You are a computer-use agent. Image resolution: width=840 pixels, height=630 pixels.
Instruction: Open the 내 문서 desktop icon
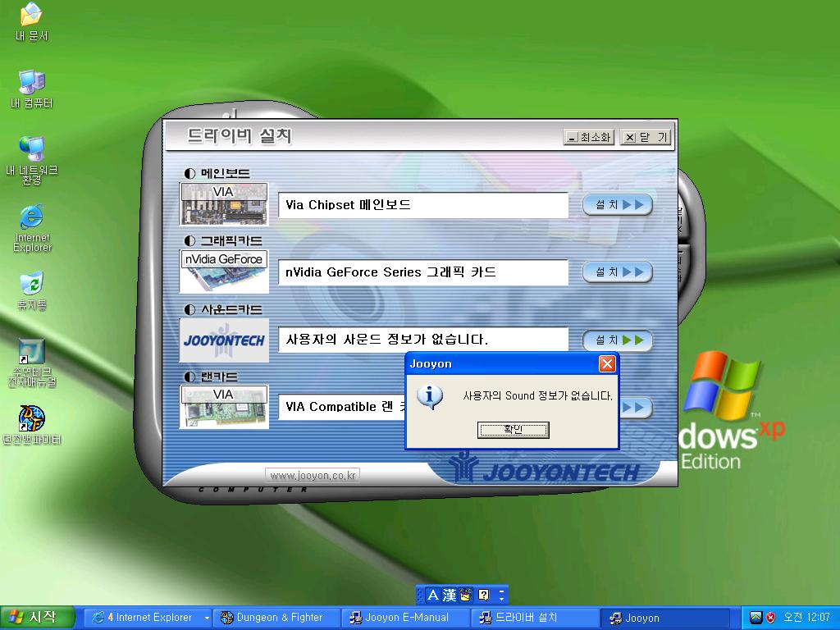[x=32, y=22]
